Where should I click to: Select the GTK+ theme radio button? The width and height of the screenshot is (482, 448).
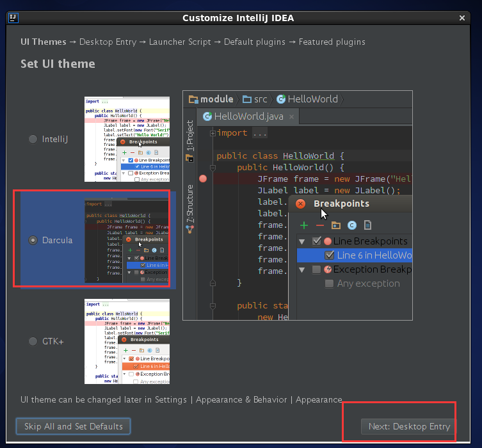point(33,341)
